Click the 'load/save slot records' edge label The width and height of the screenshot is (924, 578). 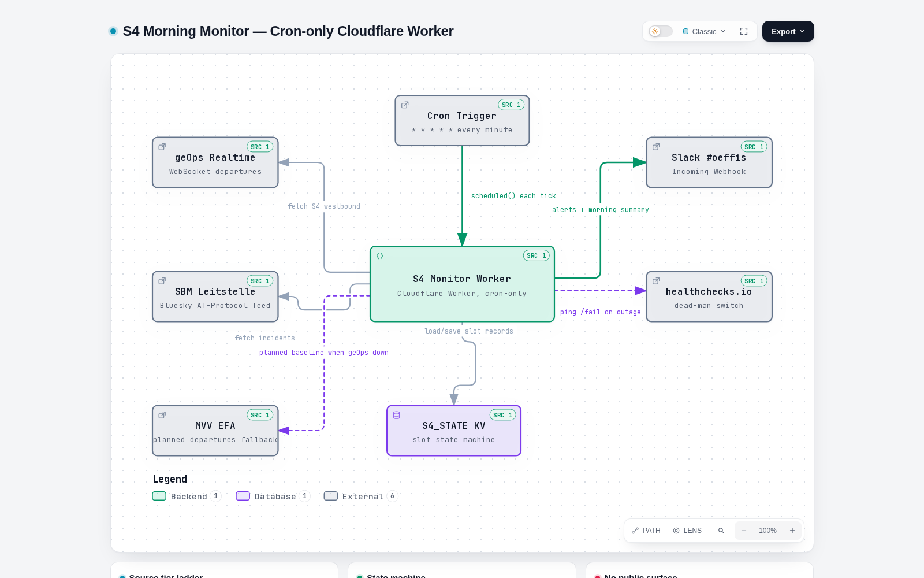point(469,331)
